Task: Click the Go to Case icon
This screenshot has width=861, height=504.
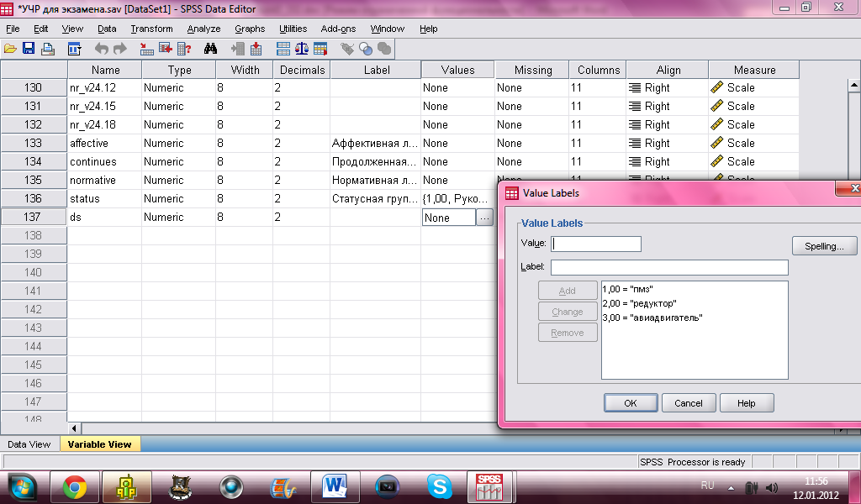Action: pyautogui.click(x=146, y=49)
